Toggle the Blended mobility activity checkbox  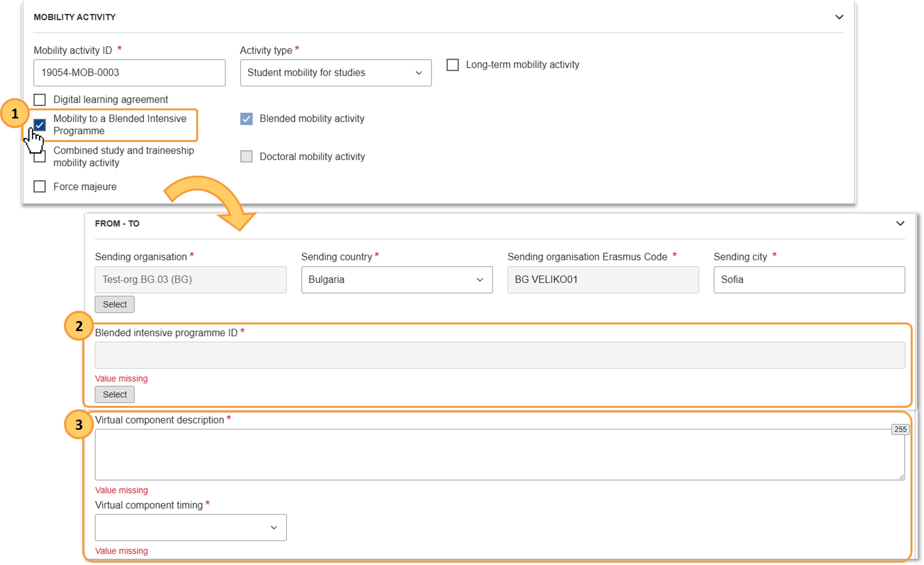pyautogui.click(x=246, y=119)
